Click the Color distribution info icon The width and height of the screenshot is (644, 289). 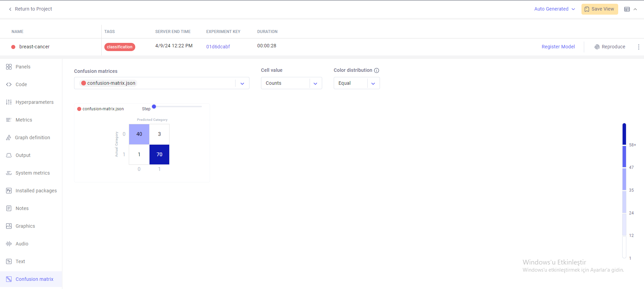(x=377, y=70)
